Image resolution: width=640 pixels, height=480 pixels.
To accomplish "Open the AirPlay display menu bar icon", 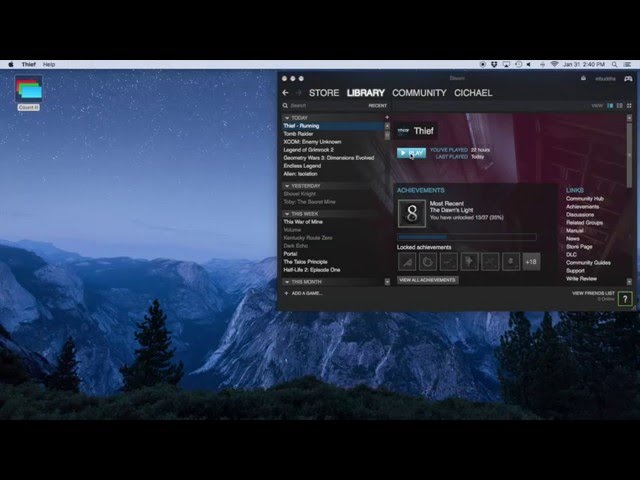I will coord(507,64).
